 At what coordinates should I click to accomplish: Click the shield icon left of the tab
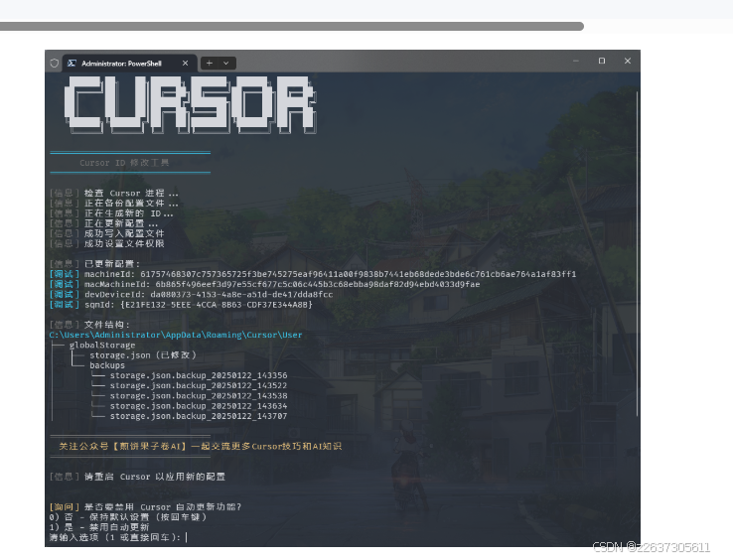point(55,63)
